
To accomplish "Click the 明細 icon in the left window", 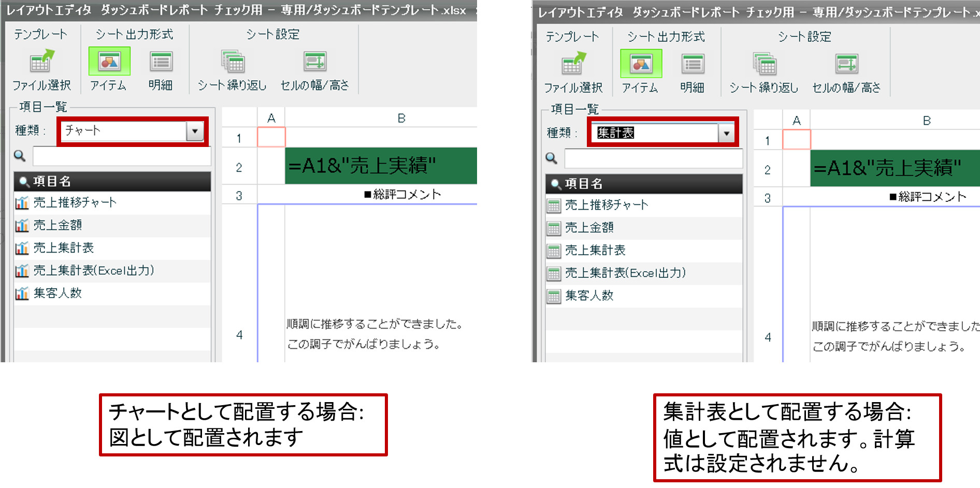I will [x=161, y=62].
